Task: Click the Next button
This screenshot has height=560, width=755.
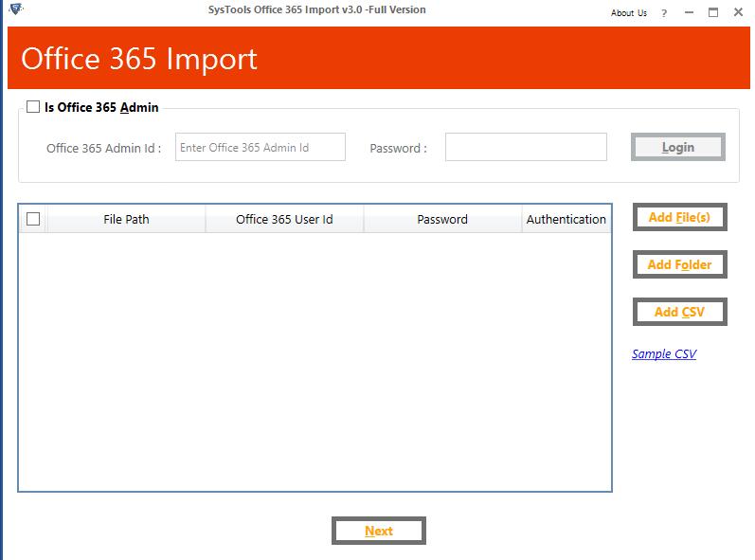Action: (x=379, y=531)
